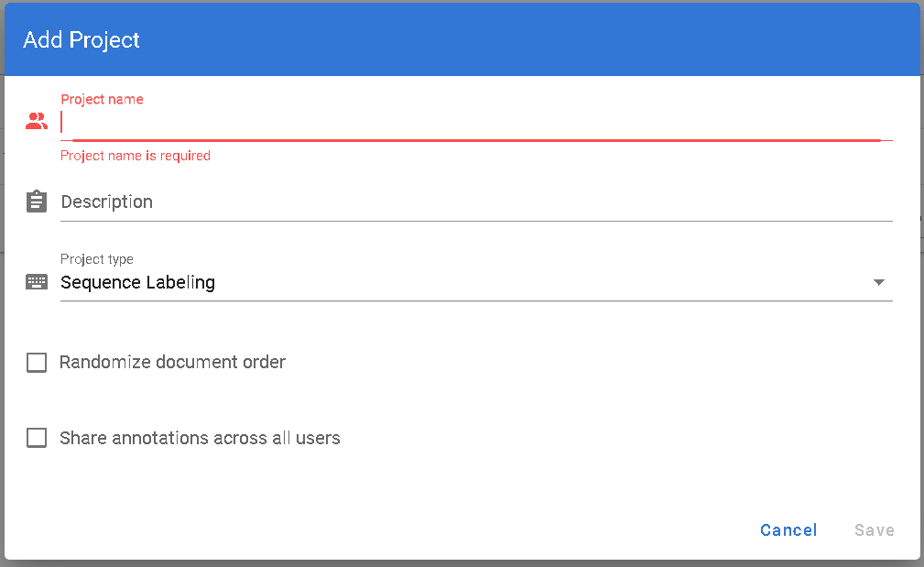Click the Randomize document order label text
The width and height of the screenshot is (924, 567).
[x=173, y=363]
